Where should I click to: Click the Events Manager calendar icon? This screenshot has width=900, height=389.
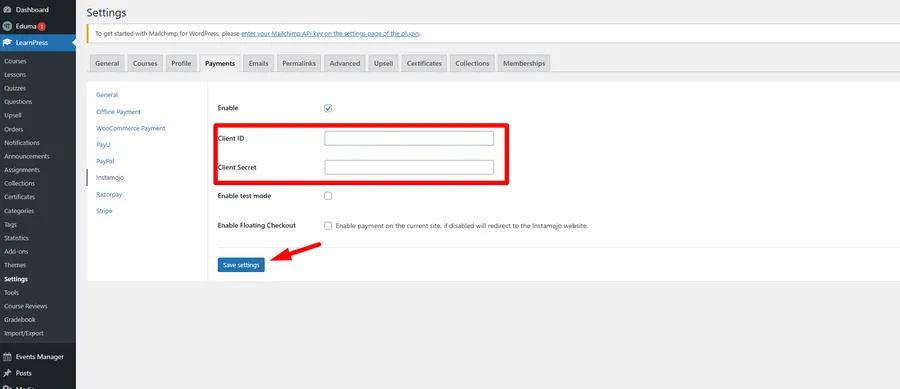pyautogui.click(x=7, y=357)
